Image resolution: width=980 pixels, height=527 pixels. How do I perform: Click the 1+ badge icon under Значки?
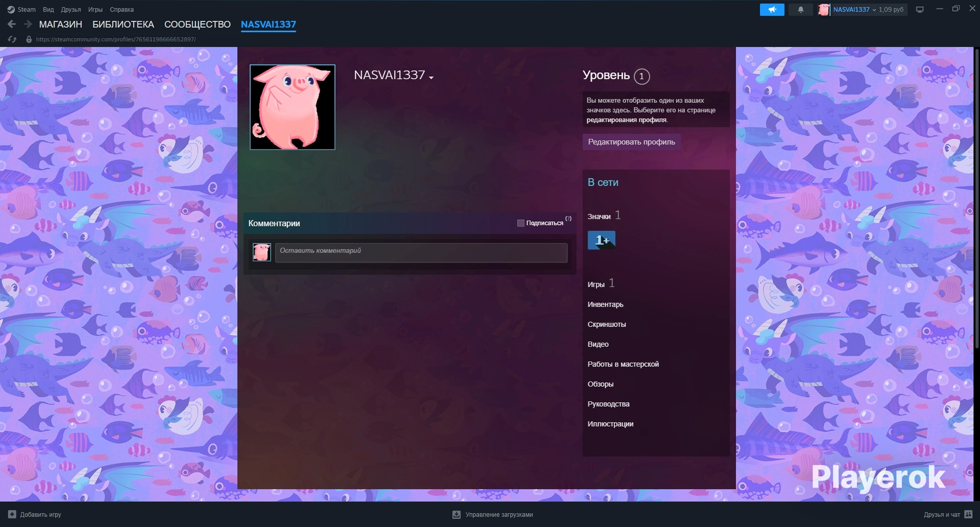pyautogui.click(x=601, y=240)
